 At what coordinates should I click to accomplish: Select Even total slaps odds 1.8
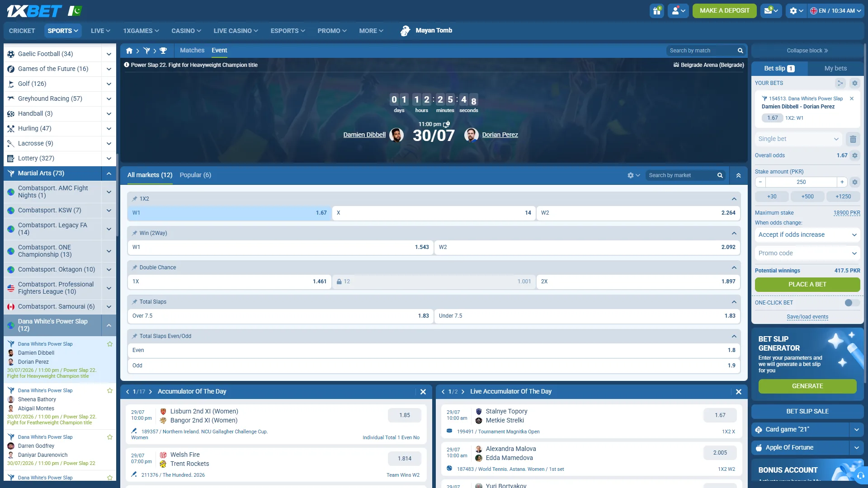click(434, 350)
